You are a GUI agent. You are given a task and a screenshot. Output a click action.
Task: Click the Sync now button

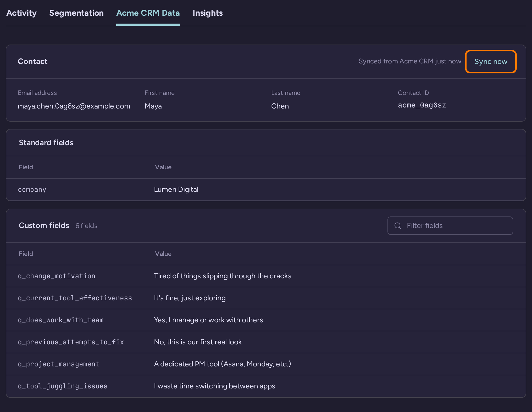[x=491, y=62]
